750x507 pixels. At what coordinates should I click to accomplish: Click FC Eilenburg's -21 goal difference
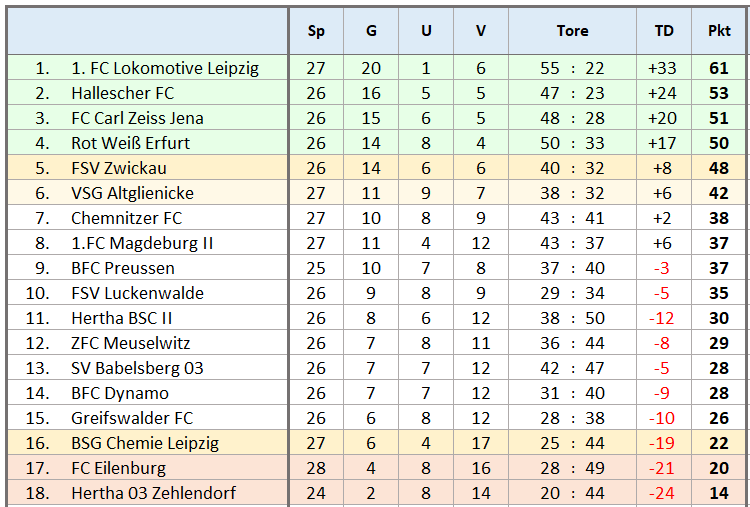coord(664,468)
